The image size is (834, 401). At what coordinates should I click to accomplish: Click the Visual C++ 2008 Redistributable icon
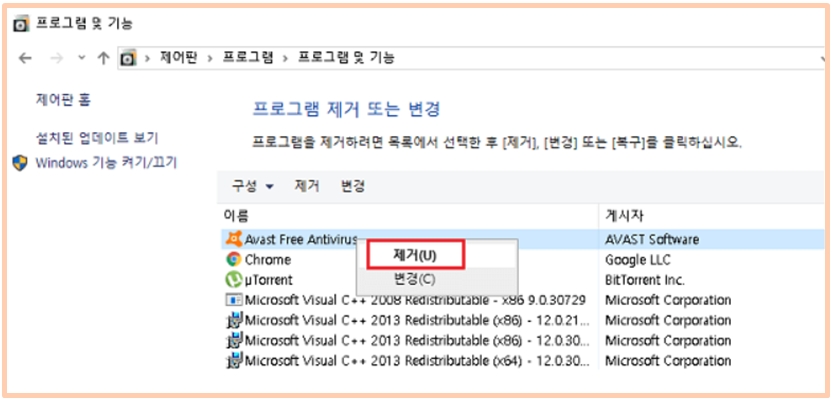pyautogui.click(x=233, y=300)
